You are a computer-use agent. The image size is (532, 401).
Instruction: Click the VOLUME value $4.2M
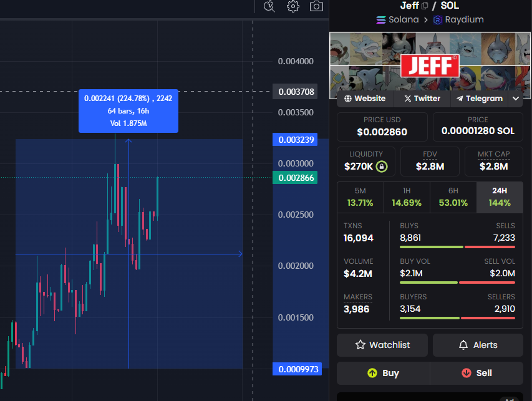[x=357, y=274]
